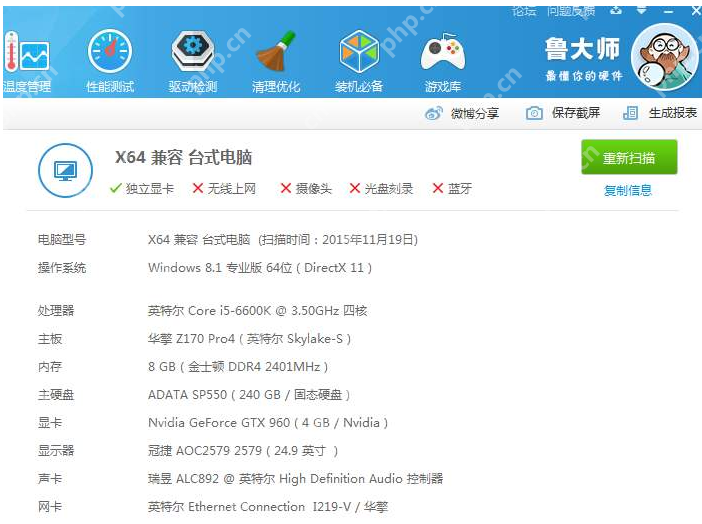Click the 华擎 Z170 Pro4 motherboard value
Screen dimensions: 702x524
point(249,339)
